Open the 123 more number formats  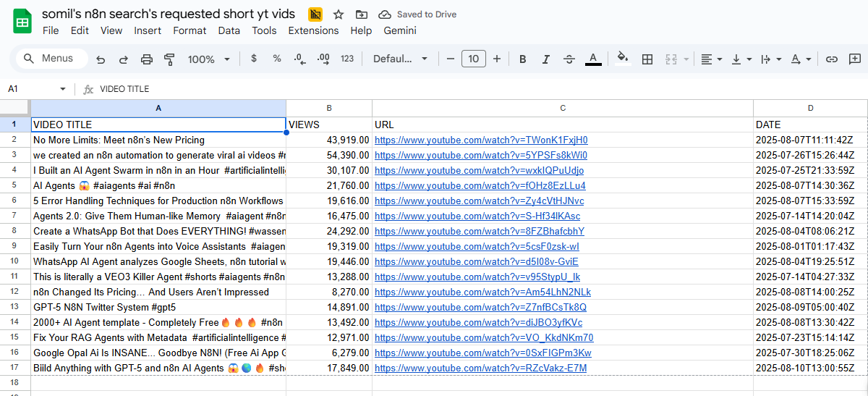pyautogui.click(x=347, y=59)
